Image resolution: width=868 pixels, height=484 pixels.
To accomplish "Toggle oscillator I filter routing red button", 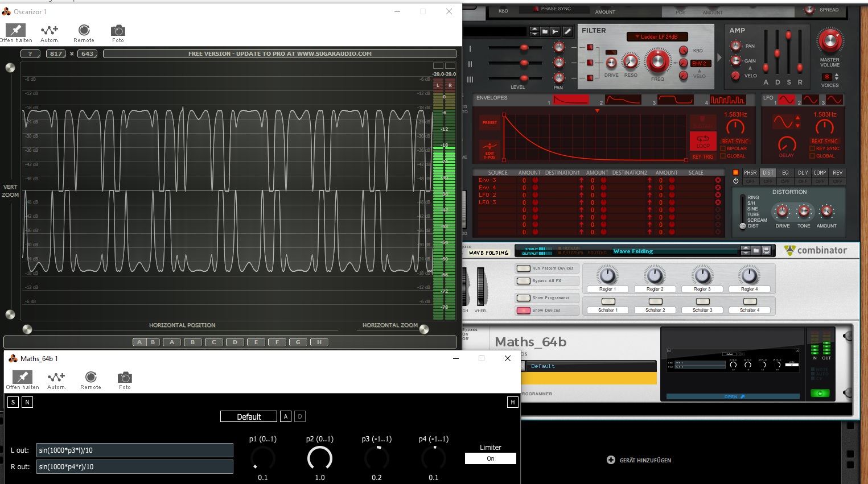I will pos(590,47).
